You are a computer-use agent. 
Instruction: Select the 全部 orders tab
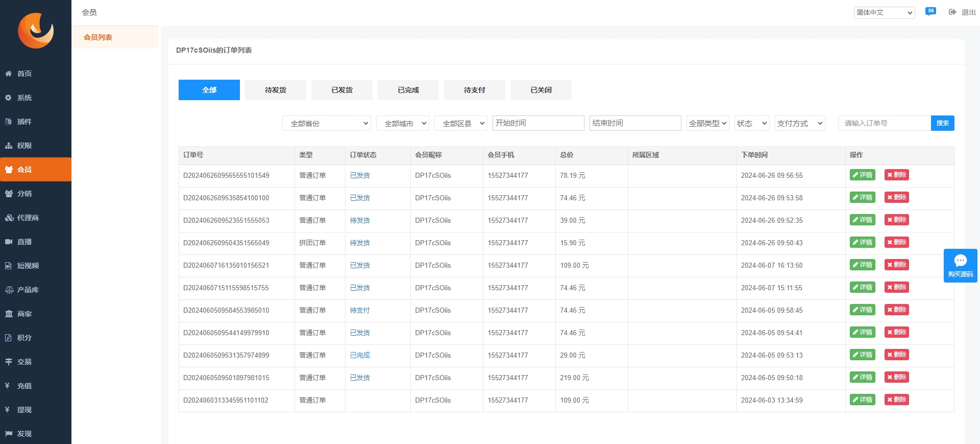pos(209,90)
